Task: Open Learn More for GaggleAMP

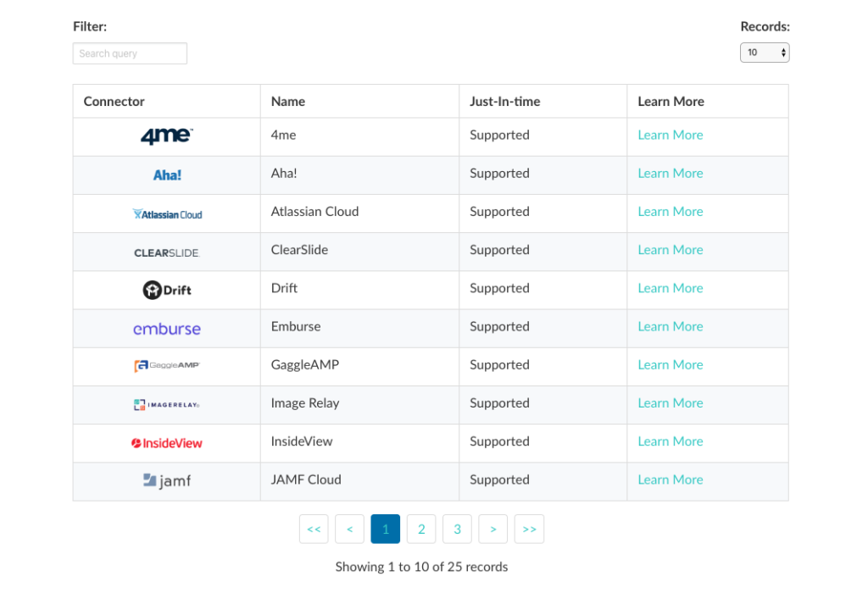Action: coord(670,364)
